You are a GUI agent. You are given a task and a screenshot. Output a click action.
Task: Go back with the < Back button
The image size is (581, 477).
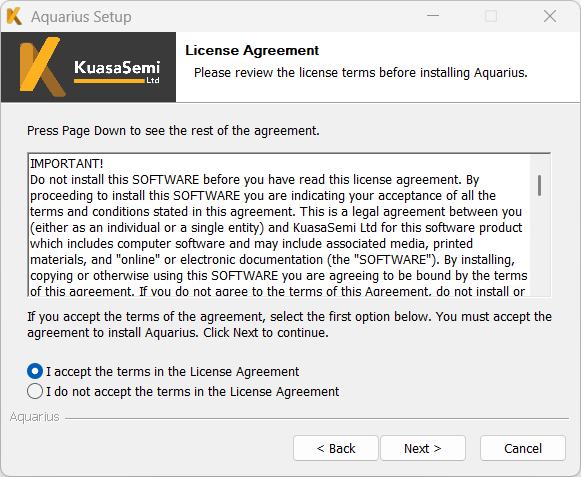click(336, 448)
